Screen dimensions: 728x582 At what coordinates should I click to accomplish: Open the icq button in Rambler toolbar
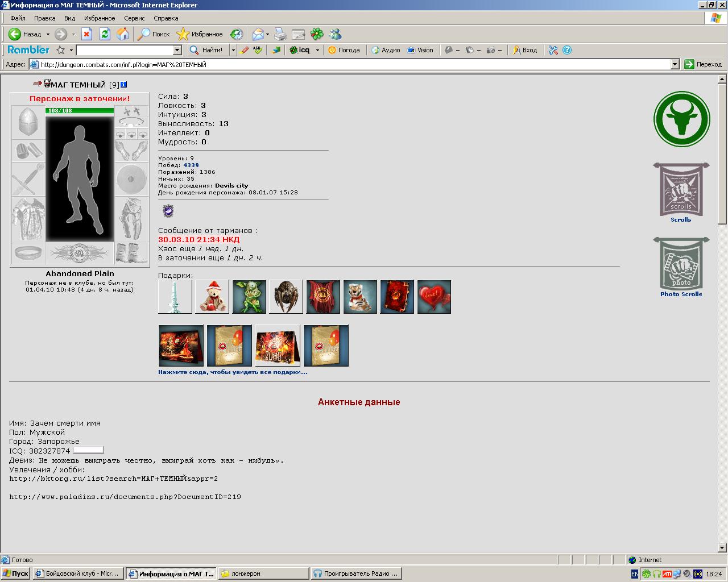coord(300,50)
